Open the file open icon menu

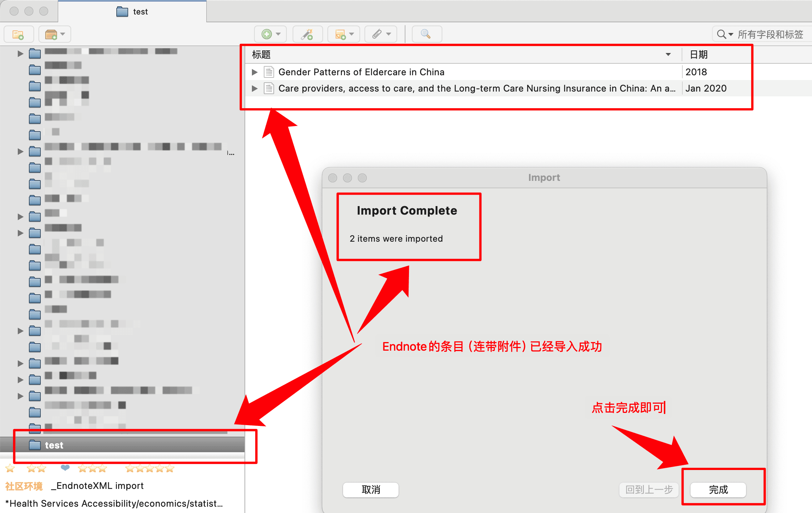tap(63, 34)
